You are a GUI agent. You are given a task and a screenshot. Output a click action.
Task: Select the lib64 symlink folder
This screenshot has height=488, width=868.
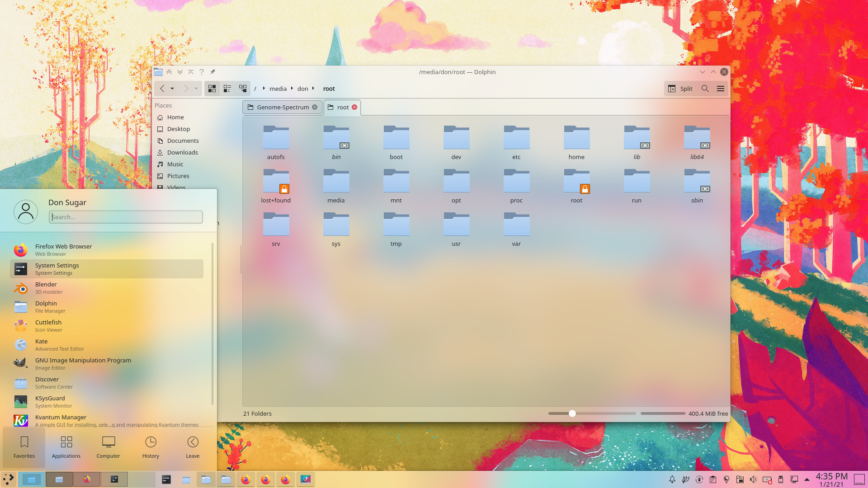(697, 142)
